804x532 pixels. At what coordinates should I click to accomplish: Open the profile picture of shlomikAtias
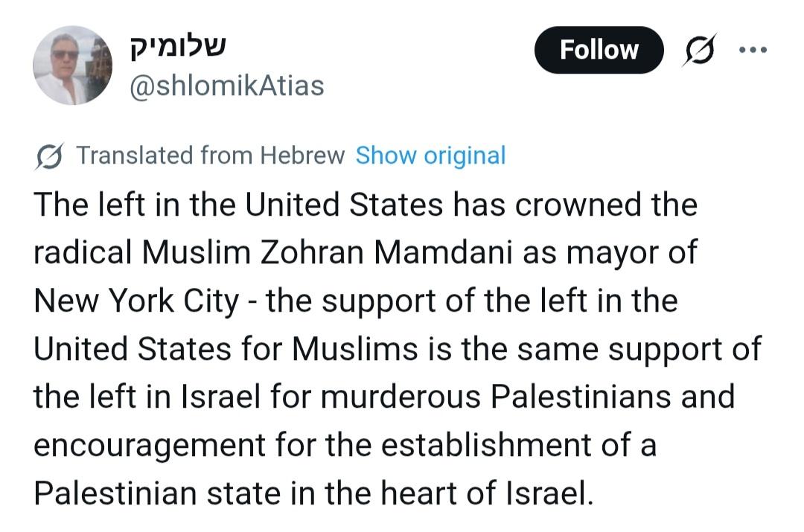point(72,65)
